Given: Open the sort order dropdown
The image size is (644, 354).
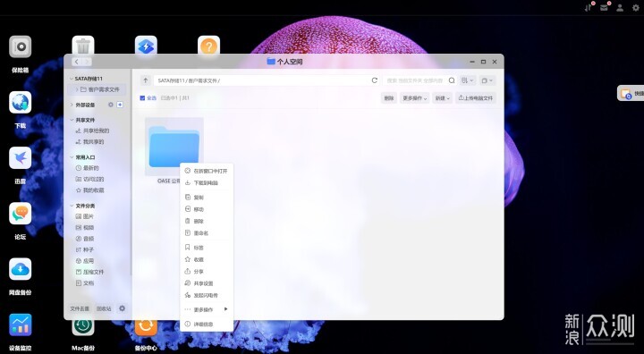Looking at the screenshot, I should click(x=468, y=80).
